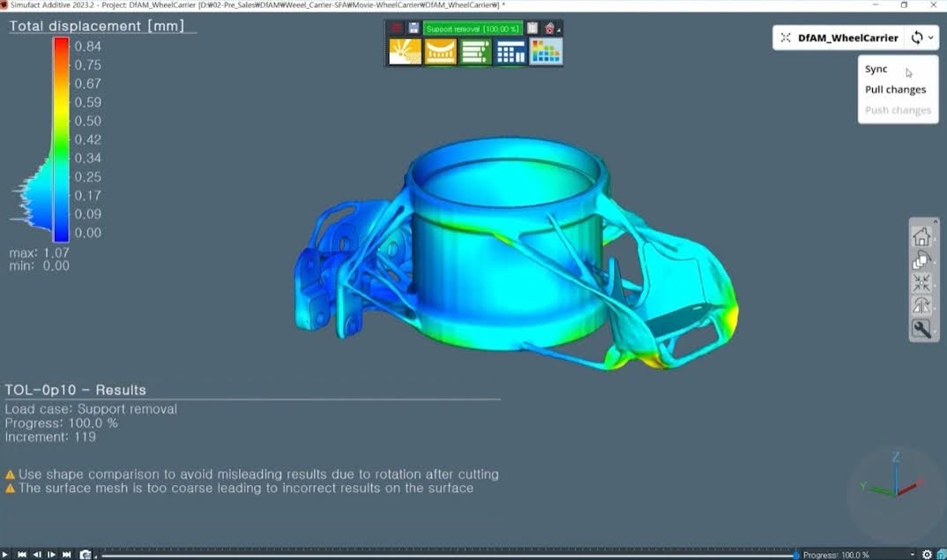Choose Pull changes menu entry
947x560 pixels.
(x=895, y=89)
